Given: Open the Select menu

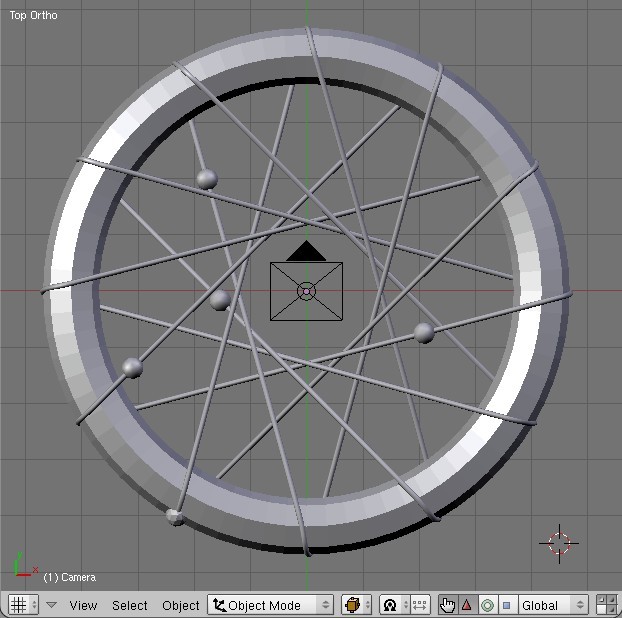Looking at the screenshot, I should (129, 605).
